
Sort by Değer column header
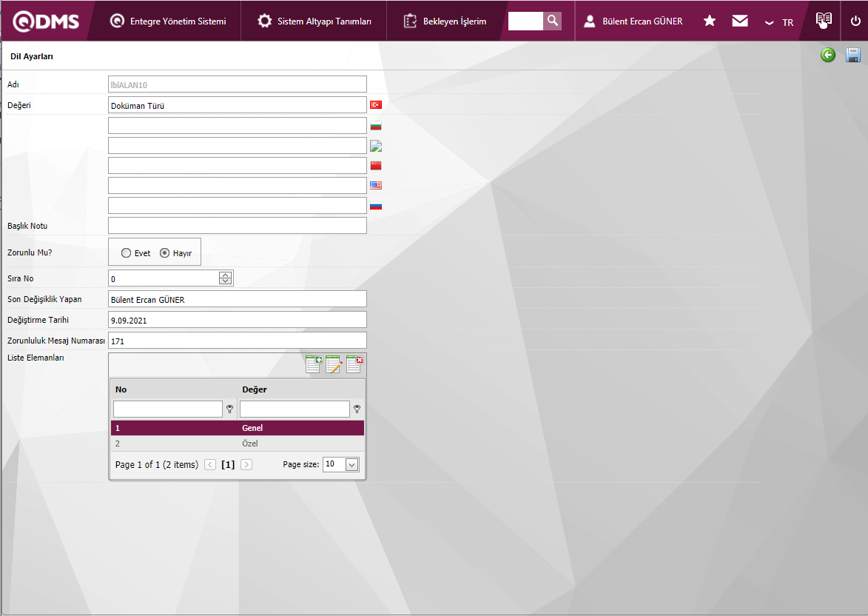[254, 389]
